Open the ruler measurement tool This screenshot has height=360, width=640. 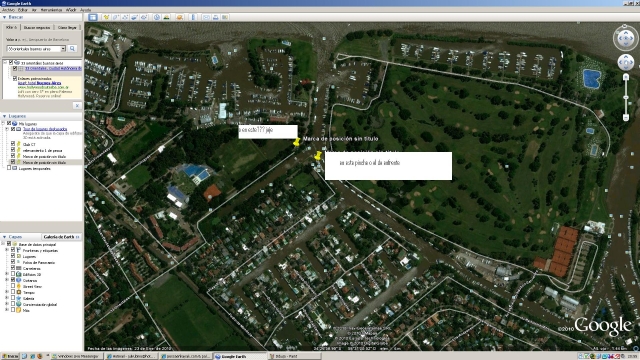[x=193, y=17]
